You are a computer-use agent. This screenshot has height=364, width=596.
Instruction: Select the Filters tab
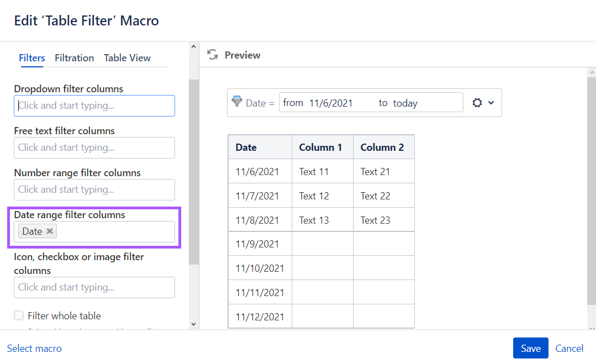coord(31,58)
